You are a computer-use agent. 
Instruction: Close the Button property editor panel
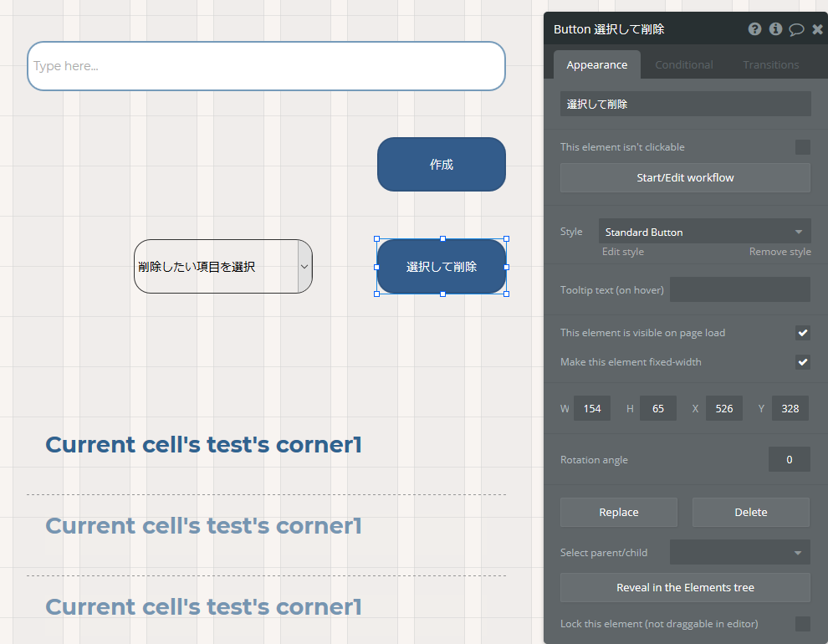click(817, 29)
